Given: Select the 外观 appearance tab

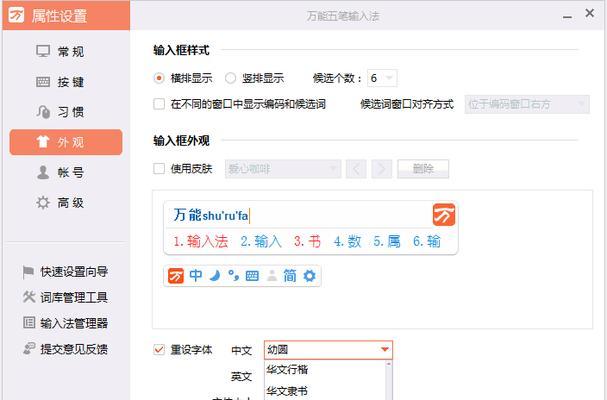Looking at the screenshot, I should (x=66, y=142).
